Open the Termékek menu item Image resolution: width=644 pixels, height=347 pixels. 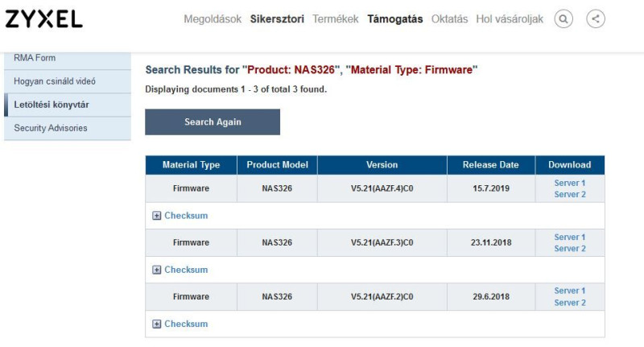(336, 19)
